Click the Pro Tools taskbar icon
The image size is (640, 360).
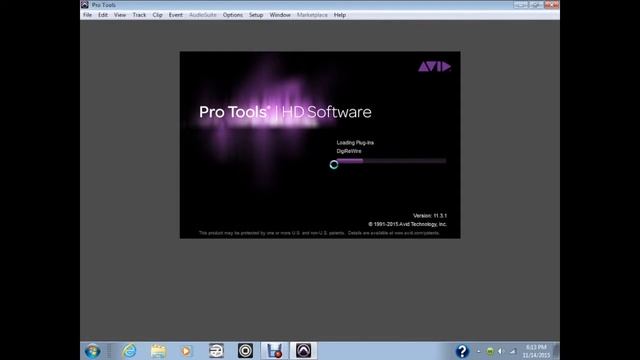pyautogui.click(x=304, y=351)
